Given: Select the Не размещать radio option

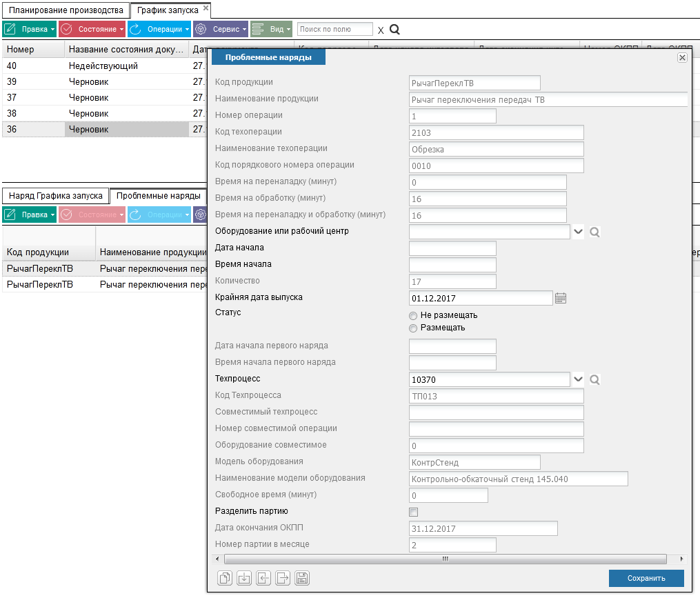Looking at the screenshot, I should click(x=413, y=315).
